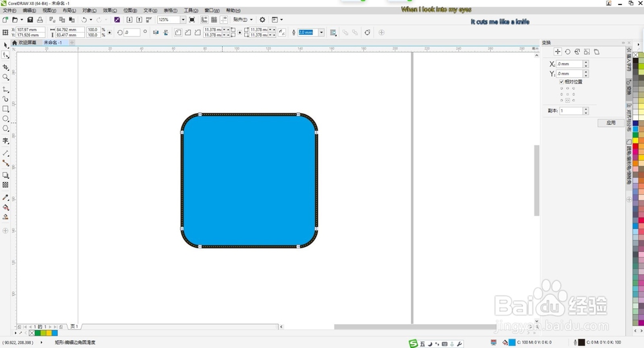The image size is (644, 348).
Task: Select the scalloped corner option
Action: click(x=188, y=32)
